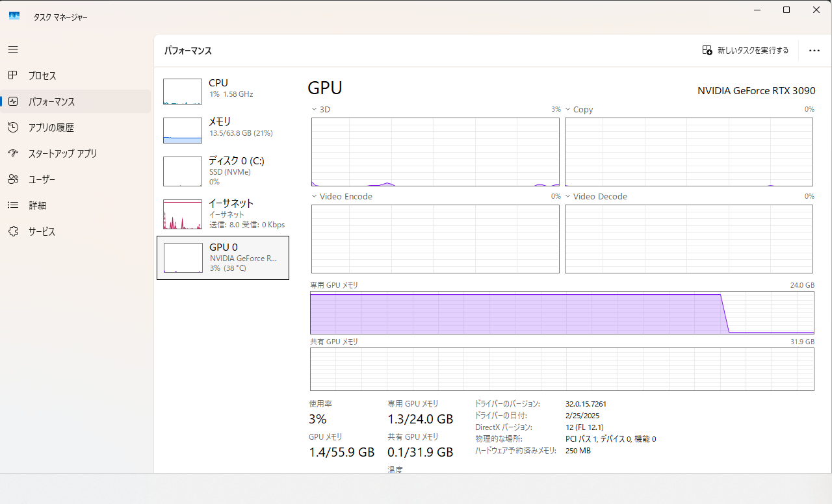Expand the 3D engine graph dropdown
This screenshot has height=504, width=832.
pos(315,109)
